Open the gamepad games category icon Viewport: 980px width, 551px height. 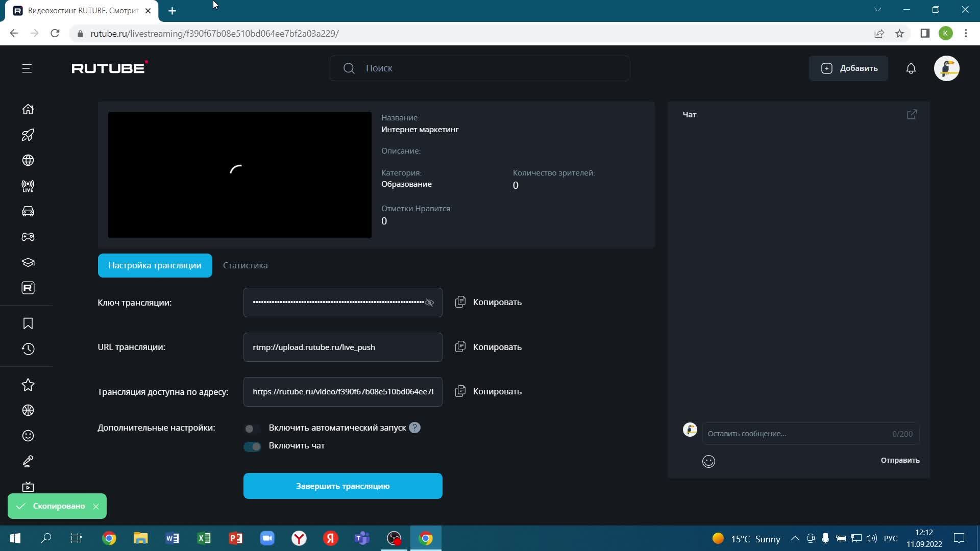tap(28, 237)
